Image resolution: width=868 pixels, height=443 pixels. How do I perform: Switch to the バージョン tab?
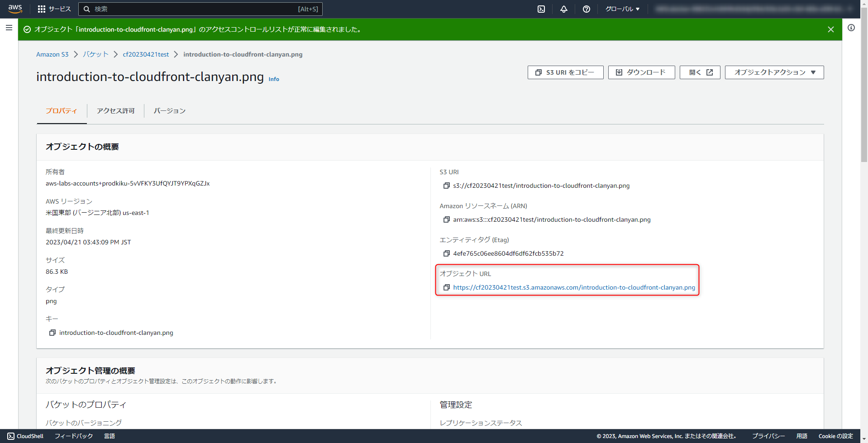pos(169,110)
